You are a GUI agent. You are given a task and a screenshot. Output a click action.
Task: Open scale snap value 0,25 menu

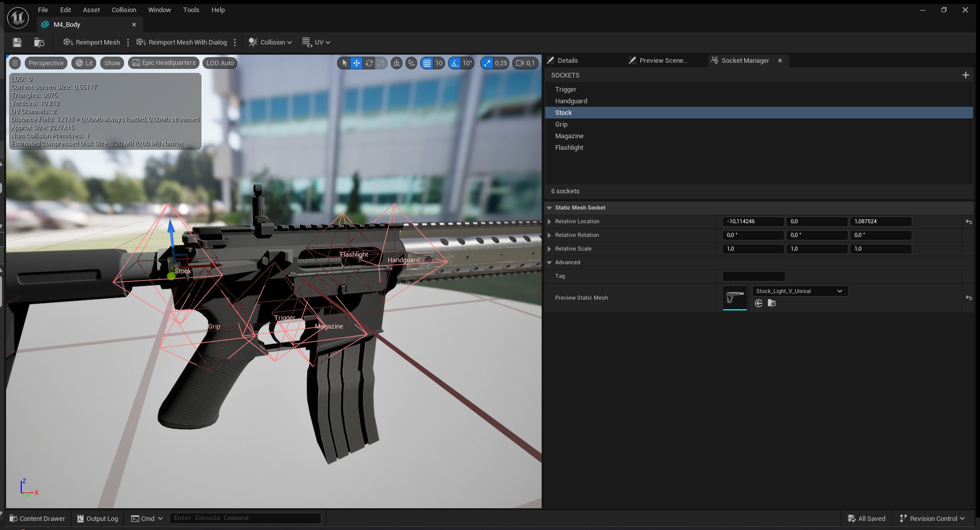tap(501, 63)
